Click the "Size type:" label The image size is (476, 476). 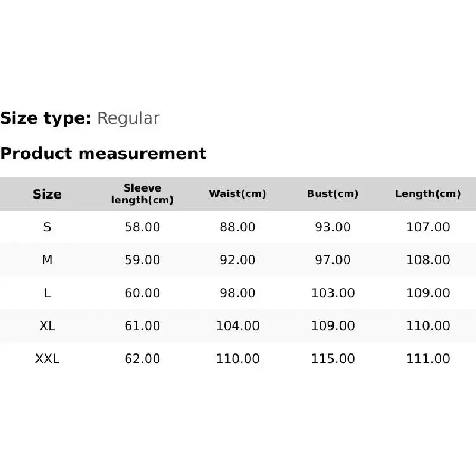[46, 118]
